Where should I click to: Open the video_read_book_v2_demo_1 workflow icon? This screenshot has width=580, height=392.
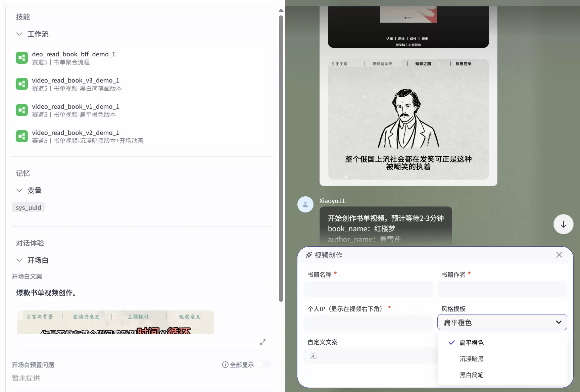pyautogui.click(x=21, y=136)
